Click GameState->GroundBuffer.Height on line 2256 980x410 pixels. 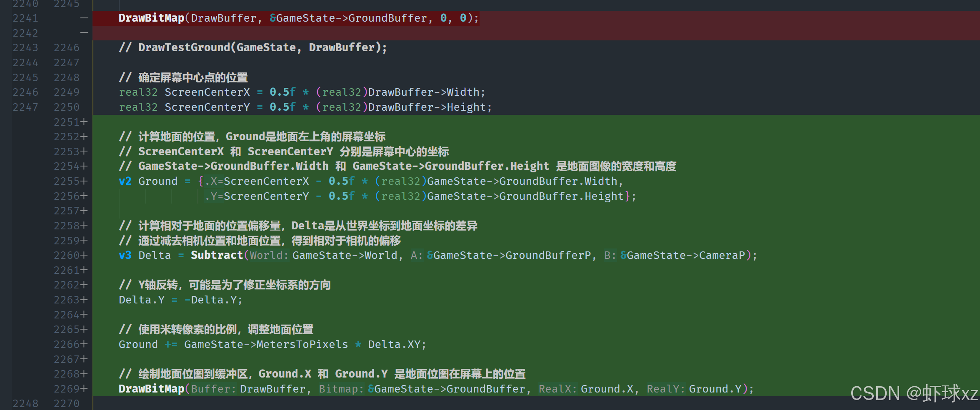tap(525, 196)
